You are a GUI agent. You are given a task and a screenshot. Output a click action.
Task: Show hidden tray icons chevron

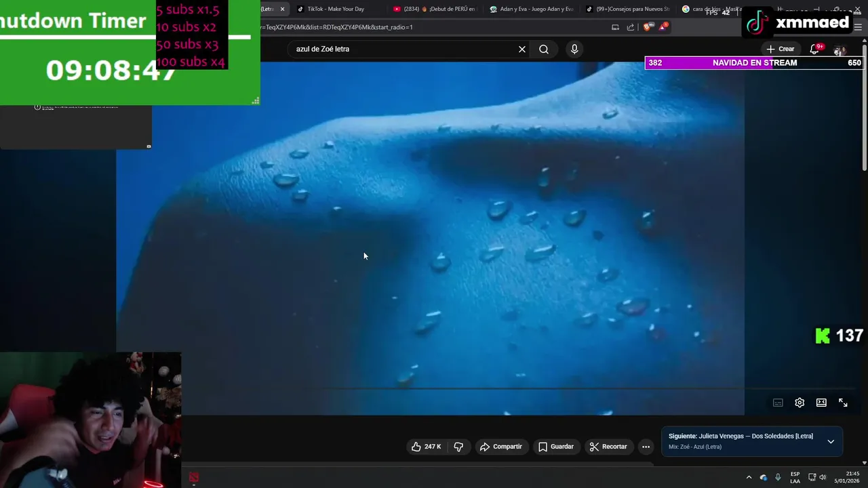point(749,477)
